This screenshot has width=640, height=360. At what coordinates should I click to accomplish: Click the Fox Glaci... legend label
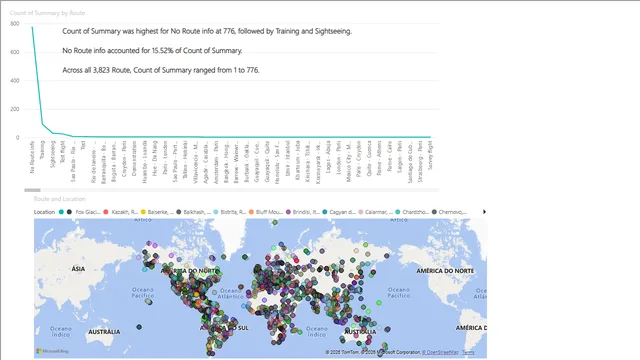pos(88,212)
